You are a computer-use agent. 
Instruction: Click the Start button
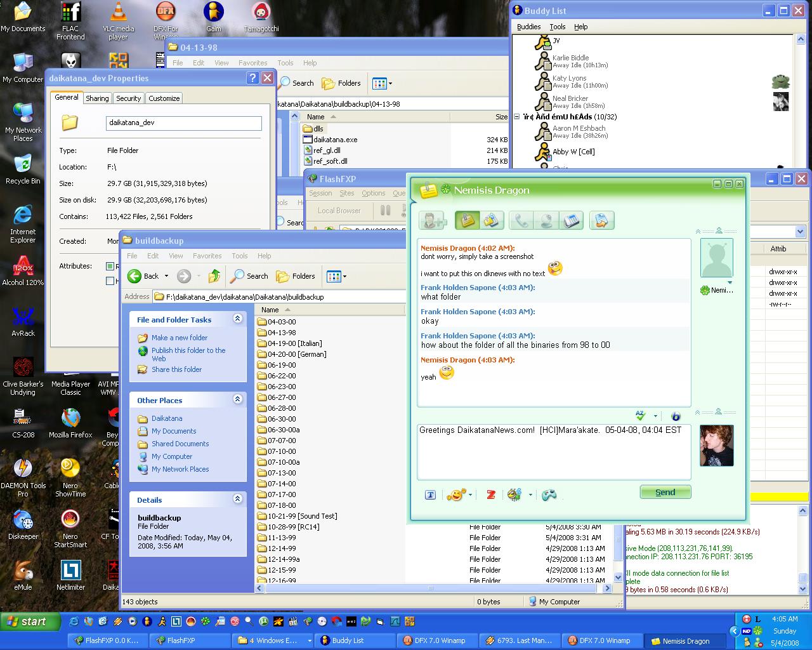pyautogui.click(x=30, y=621)
